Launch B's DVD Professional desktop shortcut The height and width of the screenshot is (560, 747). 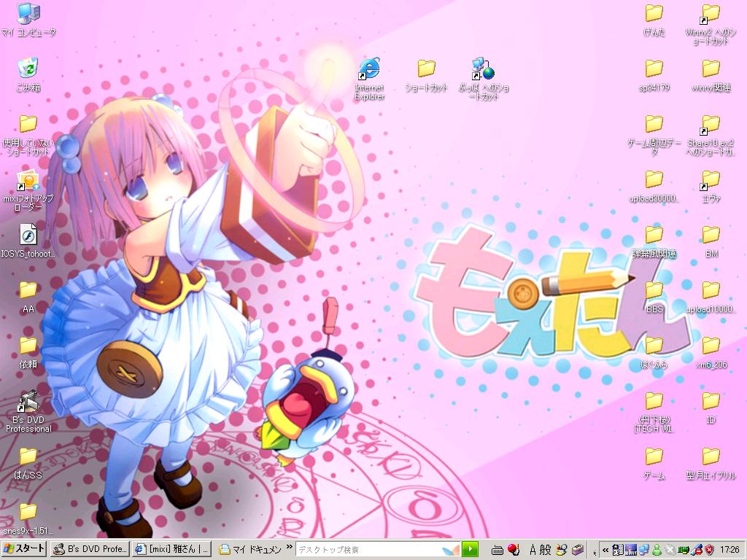[28, 411]
